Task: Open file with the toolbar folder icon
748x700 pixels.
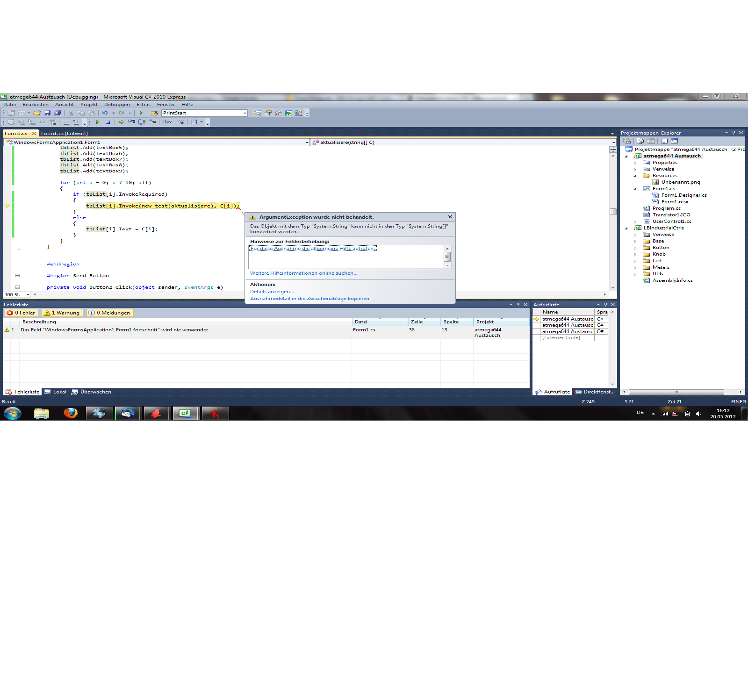Action: [x=37, y=113]
